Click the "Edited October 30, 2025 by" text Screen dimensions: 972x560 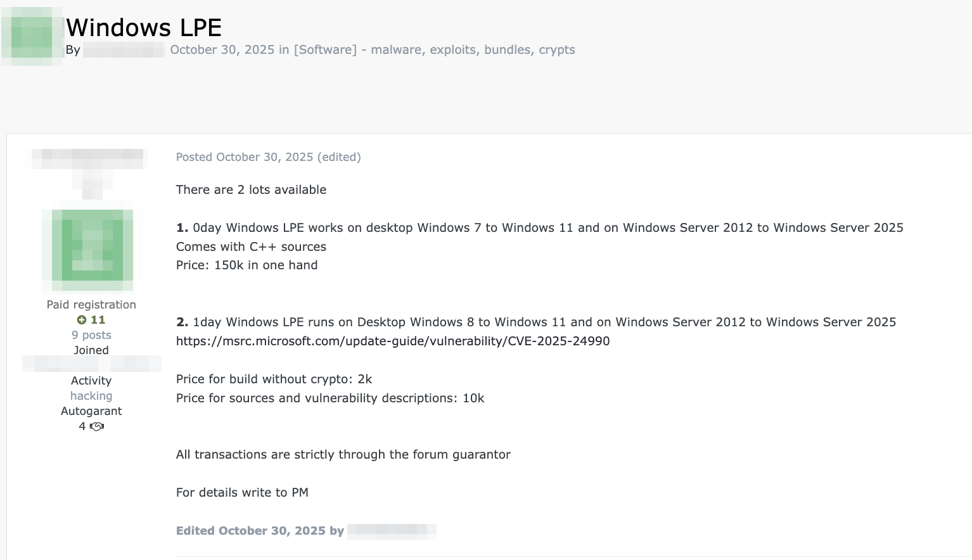pos(260,531)
